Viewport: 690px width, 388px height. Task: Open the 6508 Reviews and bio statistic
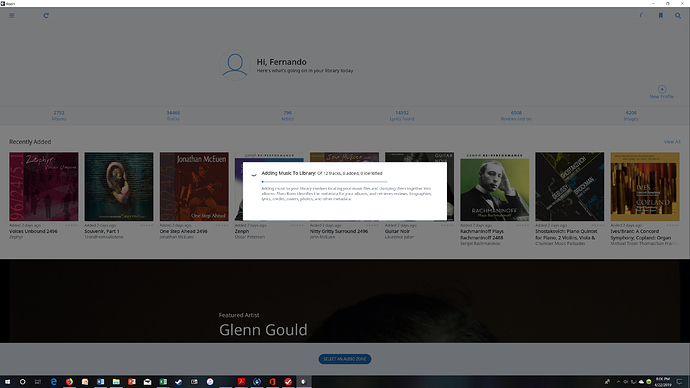[x=516, y=116]
